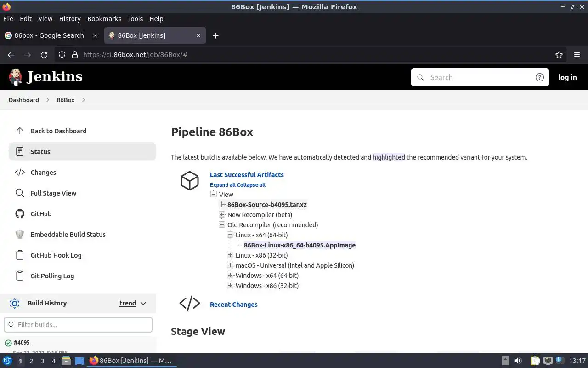Switch to the 86box - Google Search tab

(x=49, y=35)
